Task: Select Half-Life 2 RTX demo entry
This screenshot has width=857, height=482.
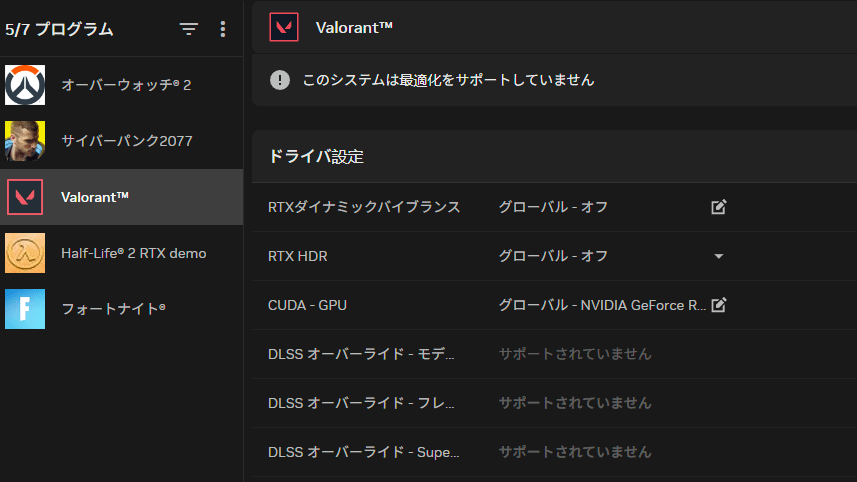Action: pyautogui.click(x=133, y=253)
